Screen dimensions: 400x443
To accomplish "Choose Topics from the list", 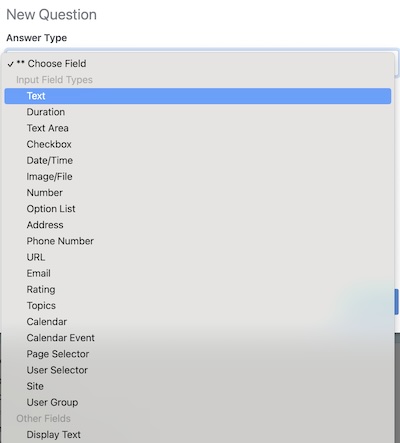I will click(198, 305).
